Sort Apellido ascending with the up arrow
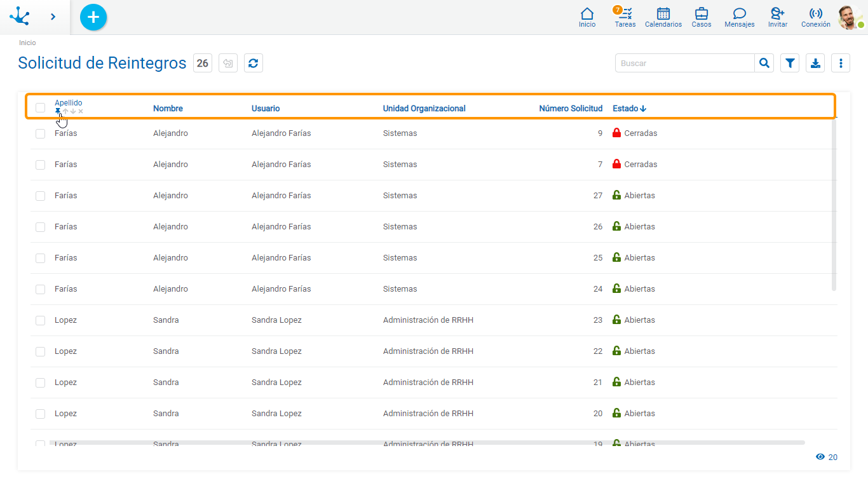The width and height of the screenshot is (868, 488). tap(65, 111)
